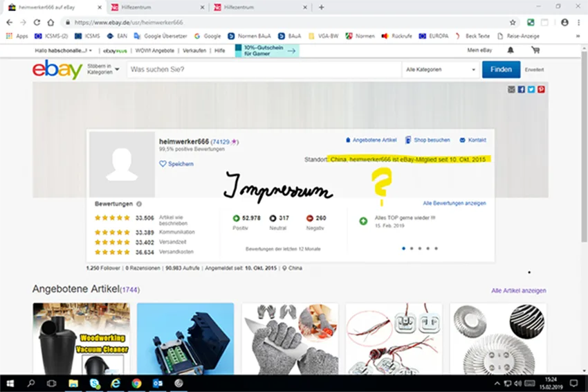This screenshot has width=588, height=392.
Task: Bookmark this page with the star icon
Action: [513, 23]
